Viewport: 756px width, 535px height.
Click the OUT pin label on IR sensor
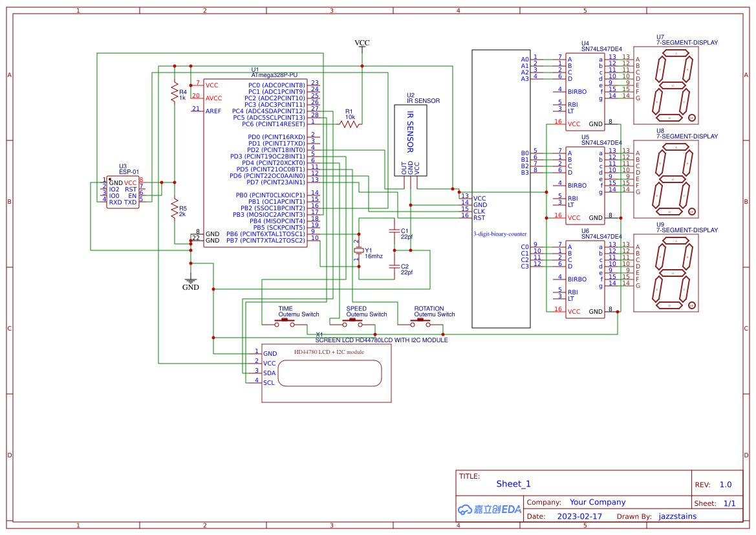pyautogui.click(x=404, y=168)
